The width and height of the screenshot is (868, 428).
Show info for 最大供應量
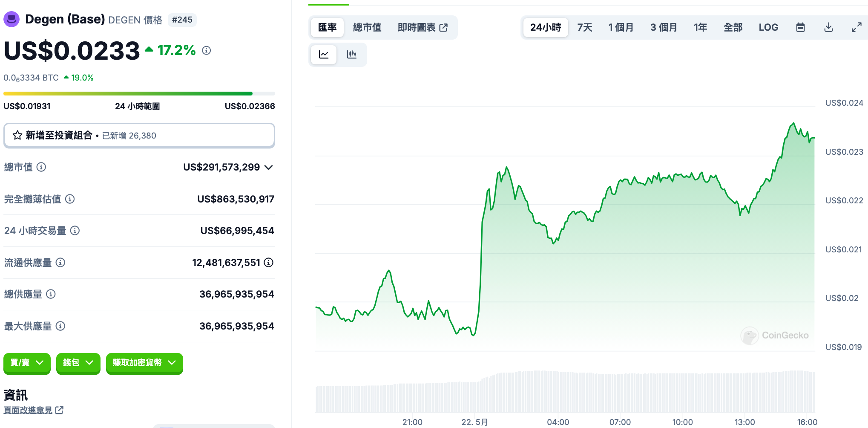pyautogui.click(x=60, y=326)
